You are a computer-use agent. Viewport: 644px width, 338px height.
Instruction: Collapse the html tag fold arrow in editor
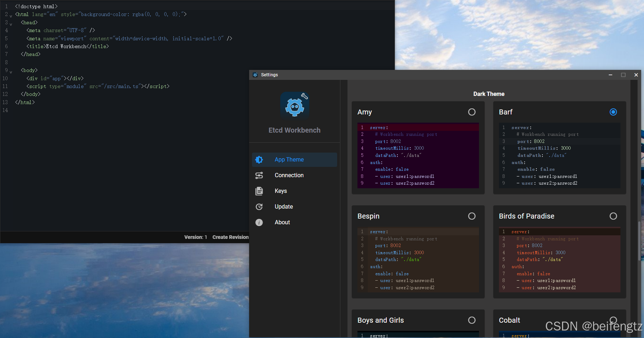pyautogui.click(x=11, y=16)
